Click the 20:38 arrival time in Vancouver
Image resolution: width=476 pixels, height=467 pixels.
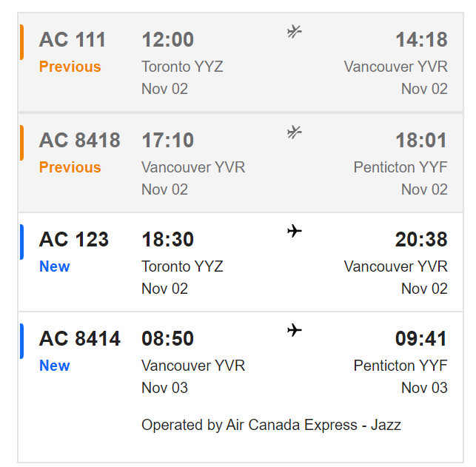pyautogui.click(x=421, y=239)
